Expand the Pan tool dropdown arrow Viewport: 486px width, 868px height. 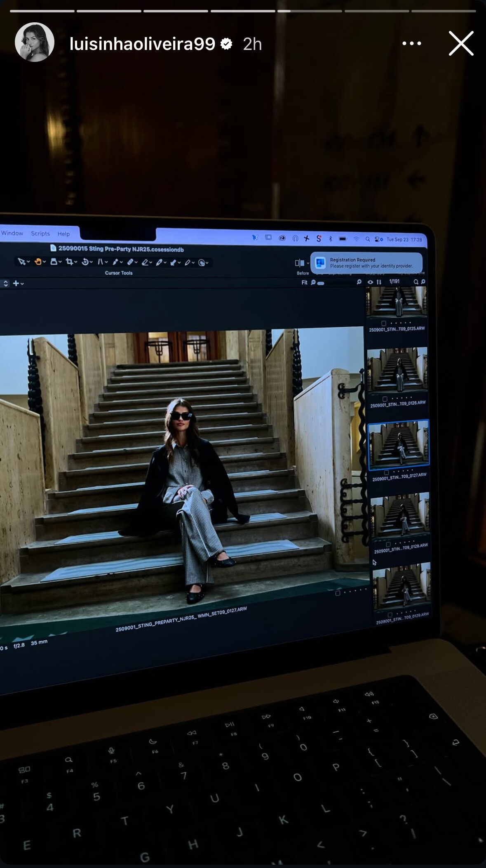click(x=45, y=262)
